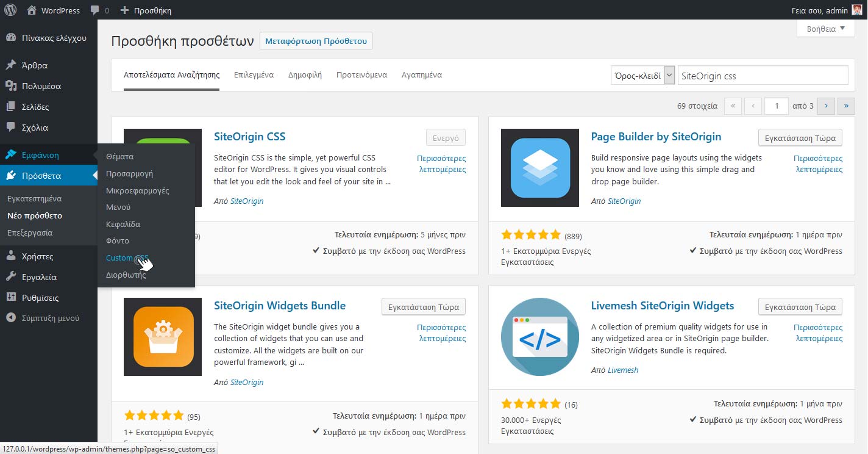Open the Widgets item in the Appearance submenu
The image size is (868, 454).
(x=137, y=190)
